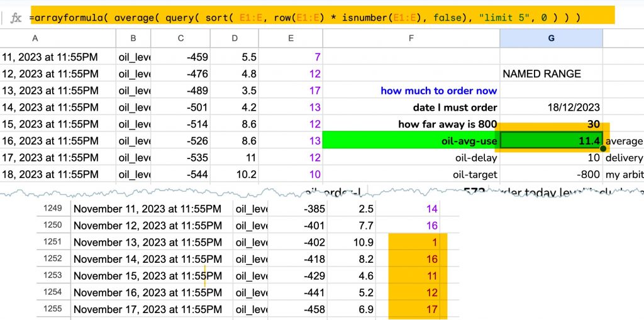Select the -535 cell
This screenshot has height=320, width=644.
click(180, 158)
